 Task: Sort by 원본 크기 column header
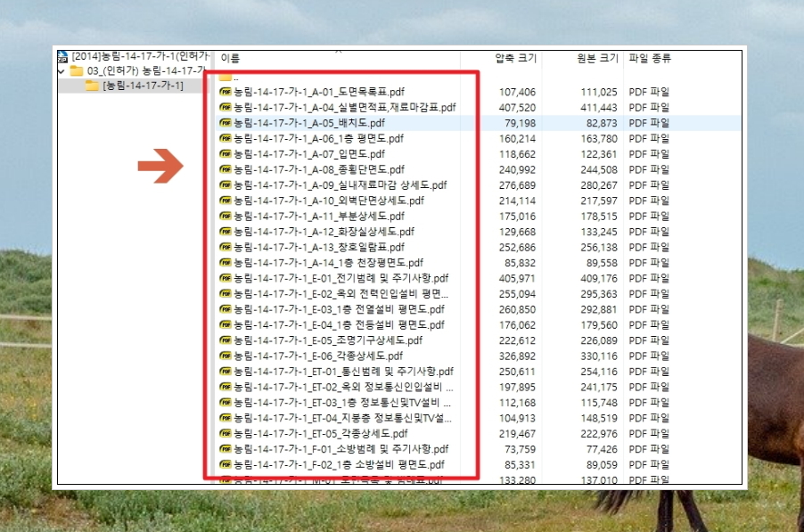(x=597, y=59)
